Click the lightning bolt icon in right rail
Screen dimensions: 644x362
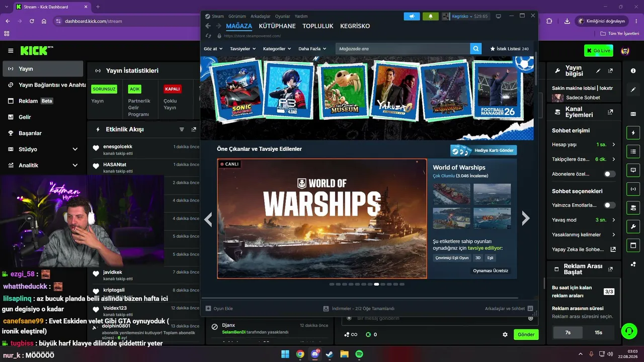[x=633, y=133]
